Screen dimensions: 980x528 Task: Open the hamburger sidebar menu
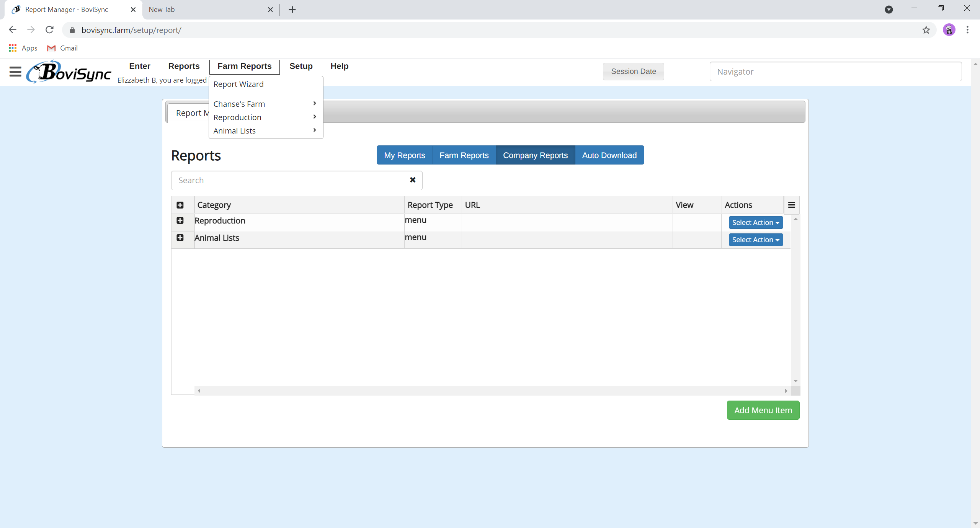[x=15, y=72]
